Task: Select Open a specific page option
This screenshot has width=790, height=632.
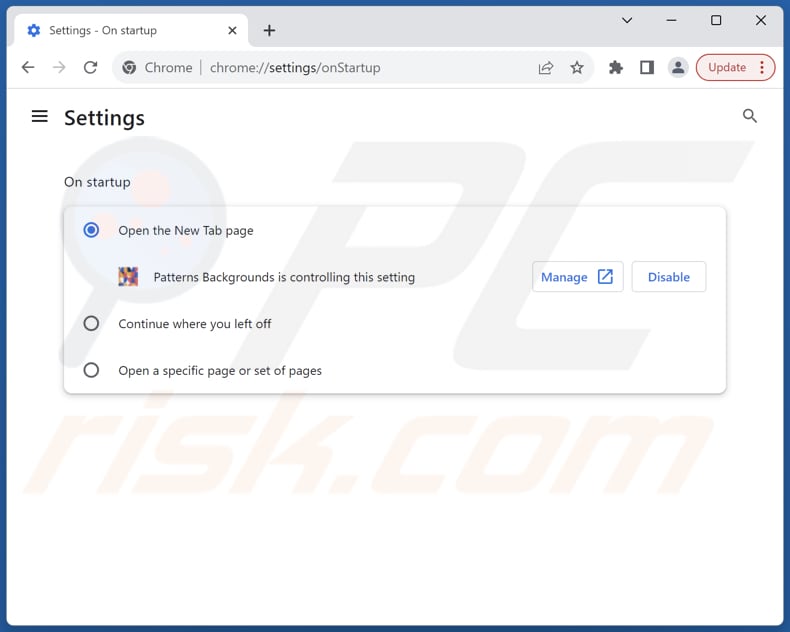Action: (x=91, y=370)
